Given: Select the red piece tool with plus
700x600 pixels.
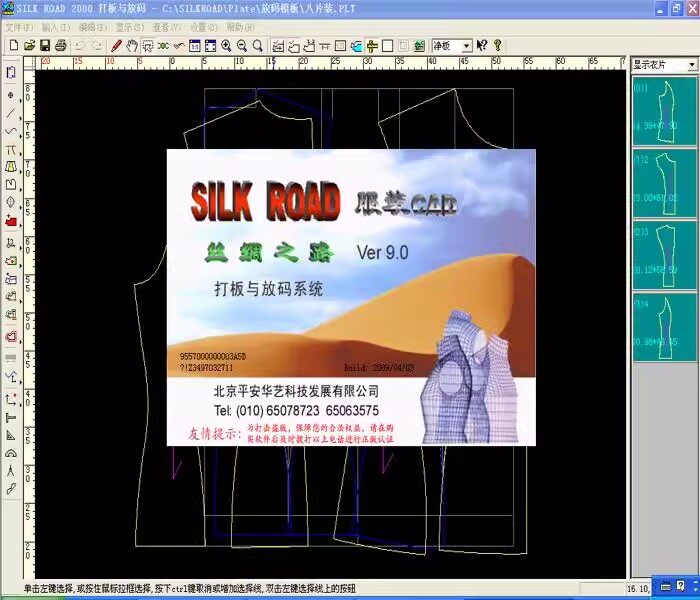Looking at the screenshot, I should [11, 221].
